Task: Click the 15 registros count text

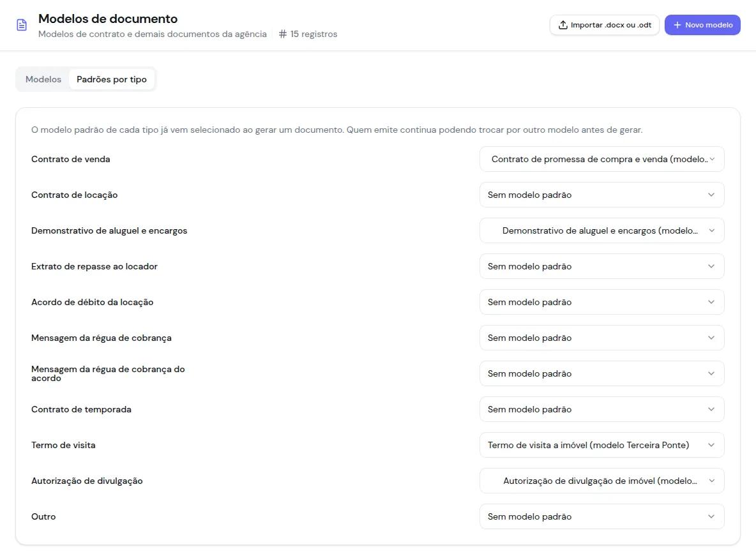Action: (314, 34)
